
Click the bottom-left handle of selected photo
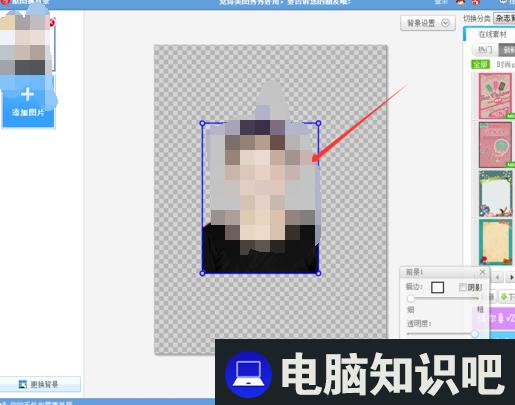coord(202,273)
